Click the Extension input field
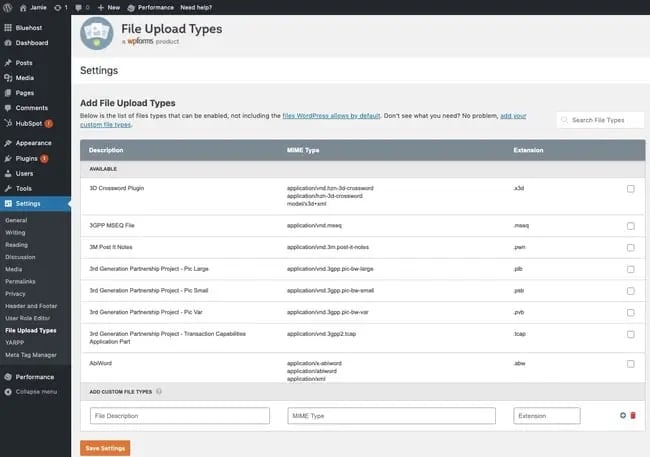Viewport: 650px width, 457px height. (x=547, y=416)
